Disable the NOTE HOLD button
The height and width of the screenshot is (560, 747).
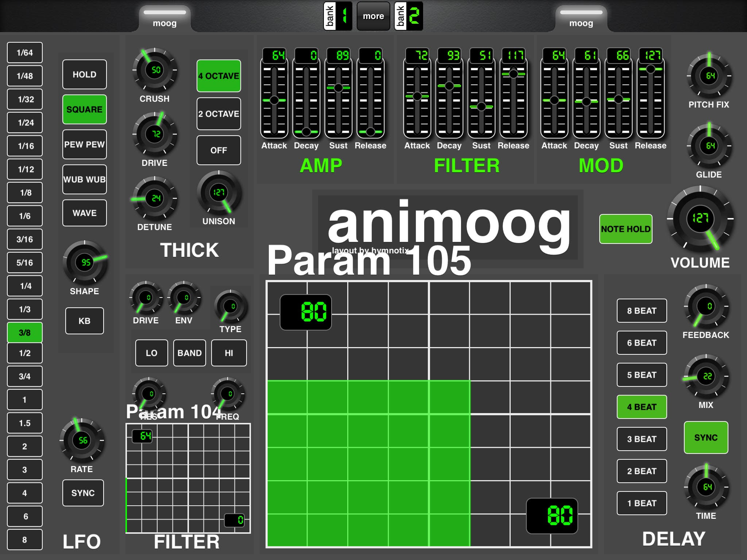[626, 229]
